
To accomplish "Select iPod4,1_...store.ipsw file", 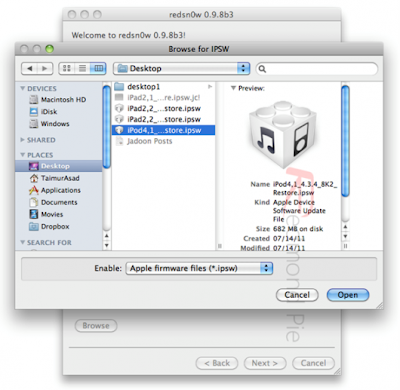I will (x=163, y=130).
